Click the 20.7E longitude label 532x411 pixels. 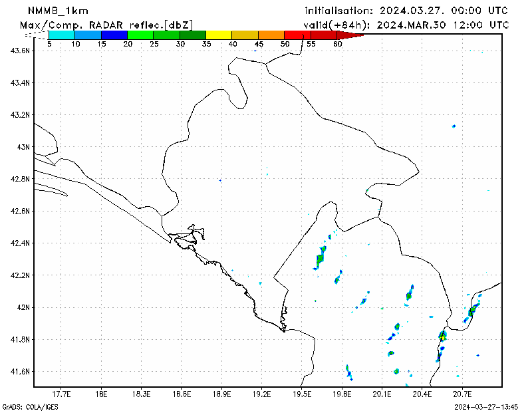tap(462, 394)
